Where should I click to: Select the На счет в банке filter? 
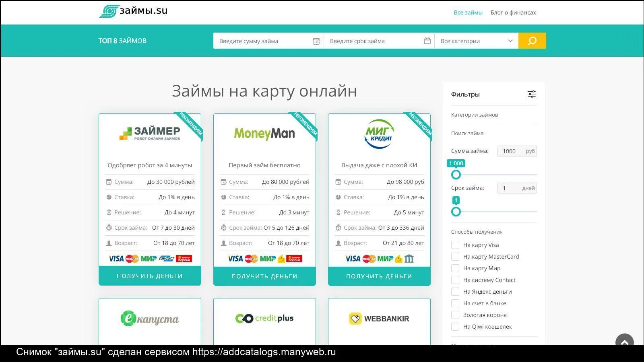click(455, 303)
